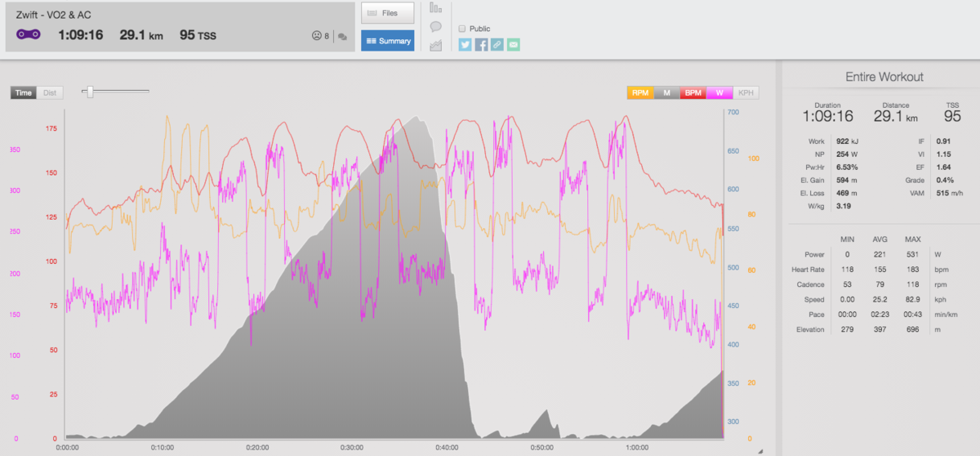Click the 0:50:00 time axis marker

(541, 448)
